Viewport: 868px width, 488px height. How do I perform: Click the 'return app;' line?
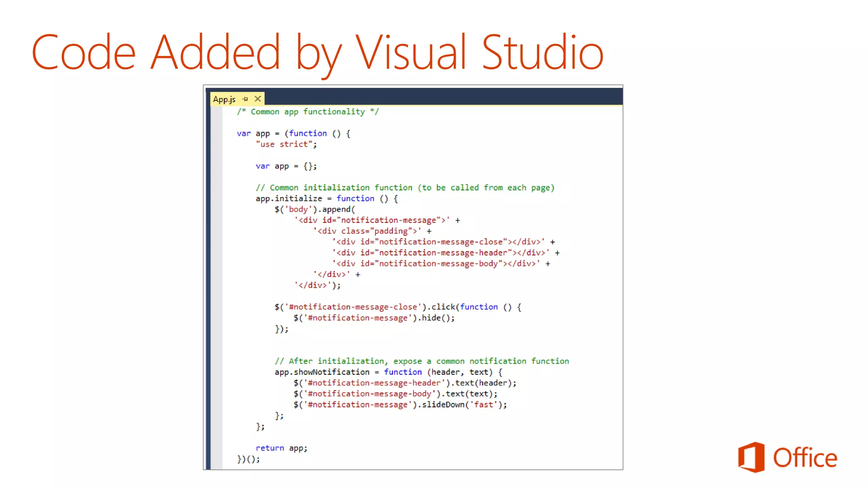click(x=281, y=448)
